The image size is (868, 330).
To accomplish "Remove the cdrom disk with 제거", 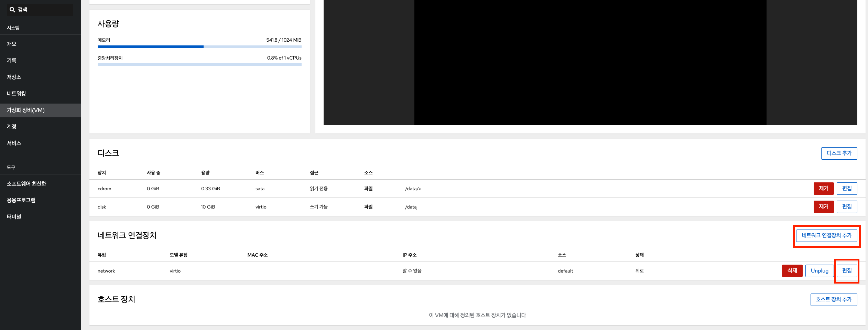I will click(x=823, y=189).
